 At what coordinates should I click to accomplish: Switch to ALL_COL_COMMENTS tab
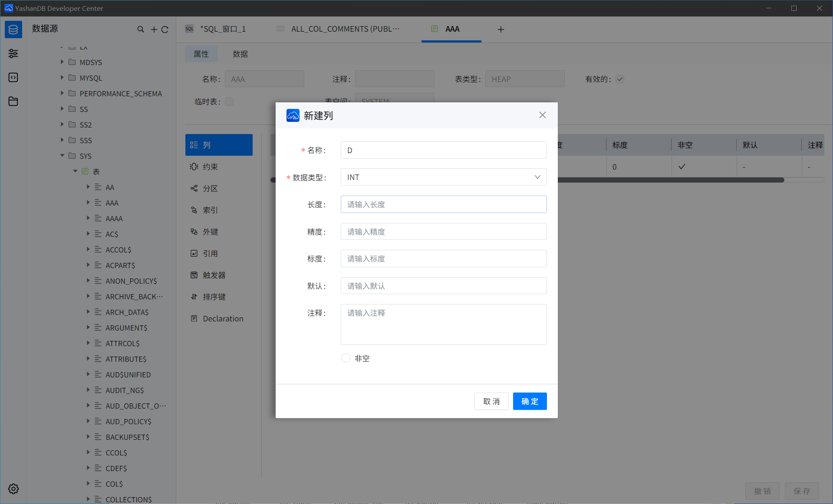[339, 29]
